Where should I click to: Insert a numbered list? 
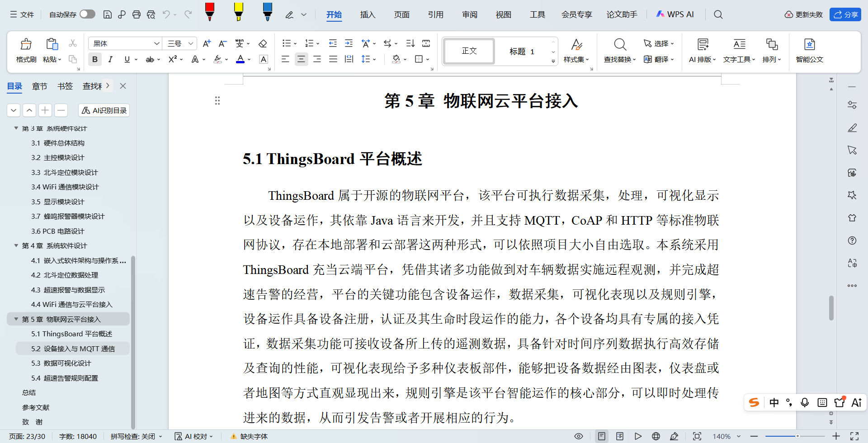point(309,43)
